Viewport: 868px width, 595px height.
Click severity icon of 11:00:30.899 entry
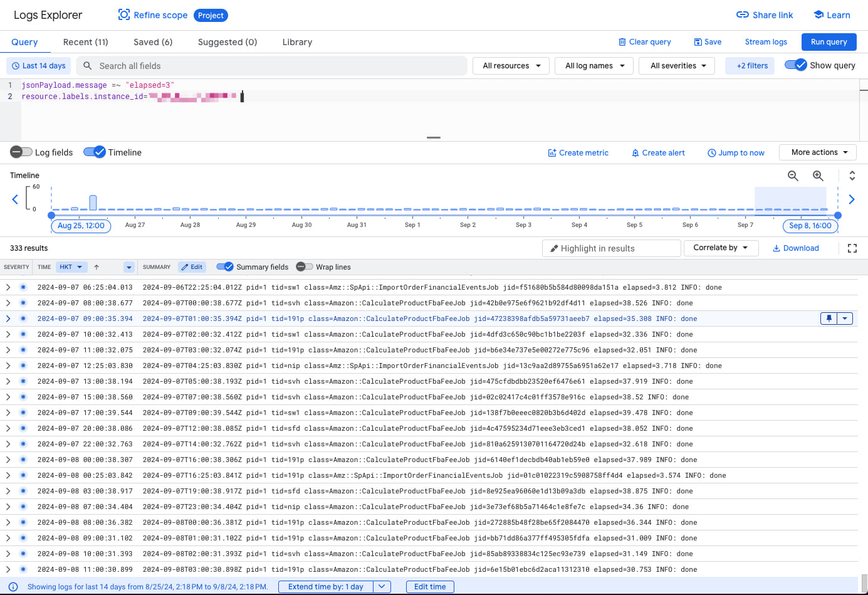tap(23, 569)
